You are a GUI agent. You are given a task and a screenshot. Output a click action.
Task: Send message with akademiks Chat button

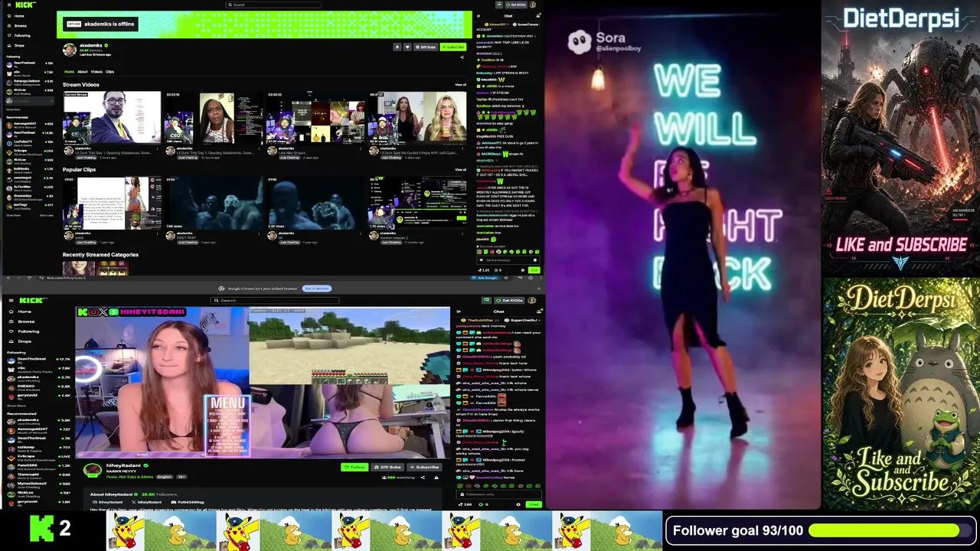(534, 270)
